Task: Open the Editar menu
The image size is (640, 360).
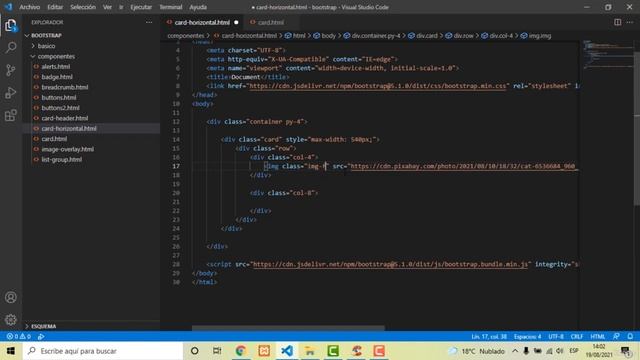Action: 55,7
